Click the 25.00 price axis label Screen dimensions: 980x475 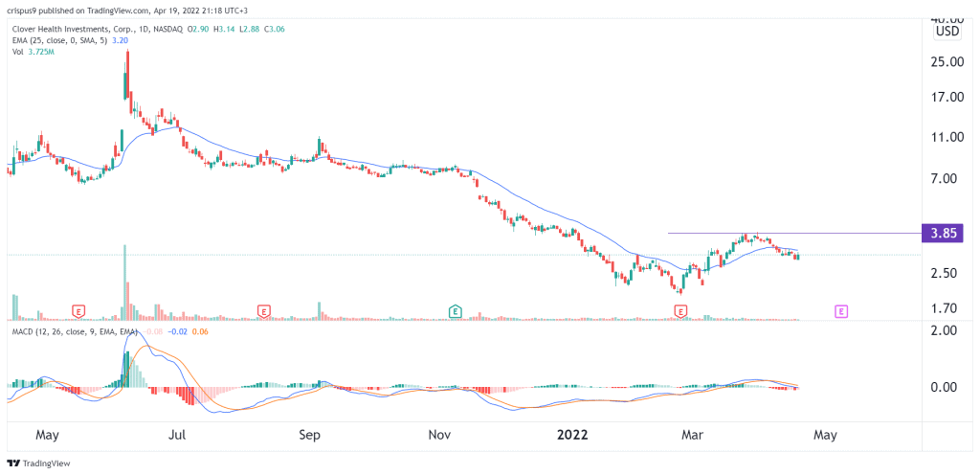point(947,62)
